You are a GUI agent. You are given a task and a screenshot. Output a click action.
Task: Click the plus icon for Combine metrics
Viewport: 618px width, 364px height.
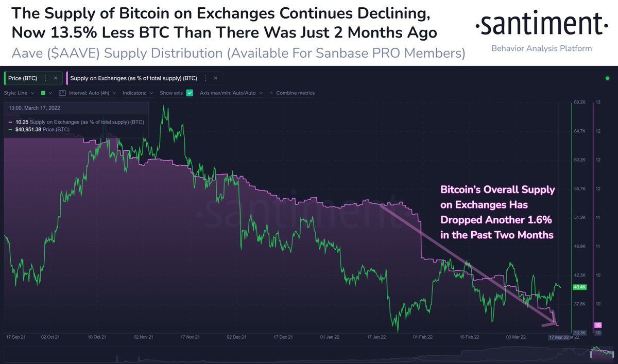pos(272,93)
